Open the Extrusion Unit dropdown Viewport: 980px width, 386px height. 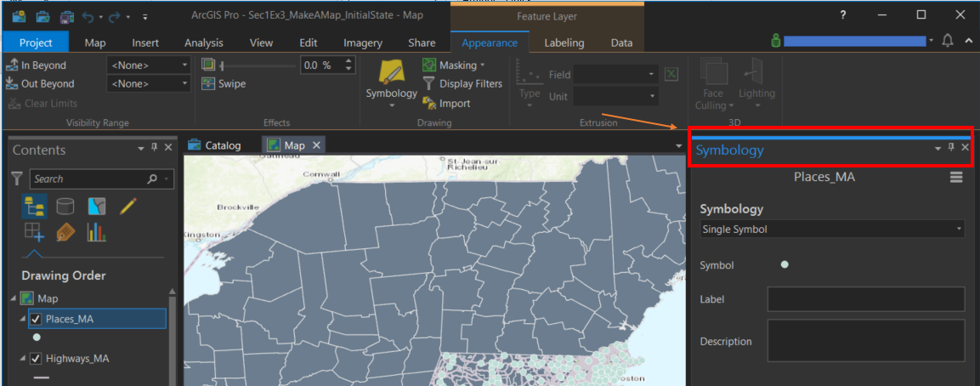(615, 96)
